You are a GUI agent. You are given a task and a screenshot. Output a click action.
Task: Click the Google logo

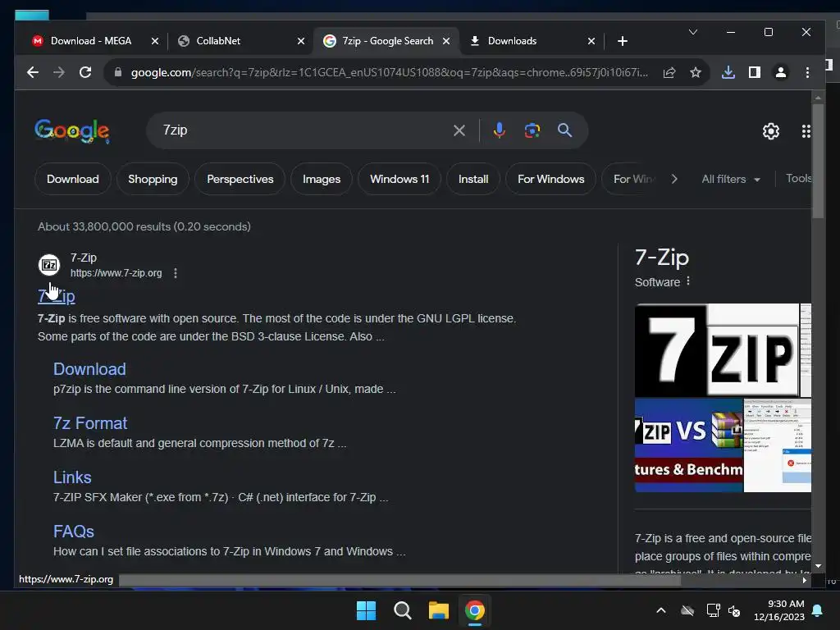point(72,130)
